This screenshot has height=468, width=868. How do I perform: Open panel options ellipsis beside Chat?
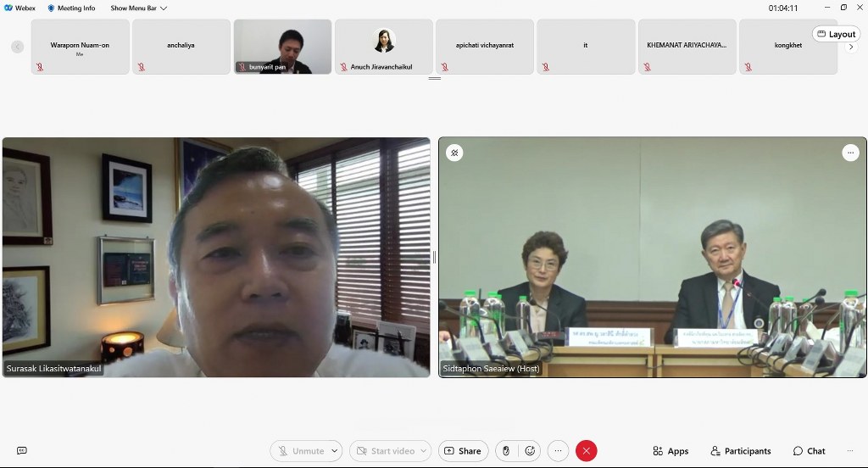pos(849,451)
